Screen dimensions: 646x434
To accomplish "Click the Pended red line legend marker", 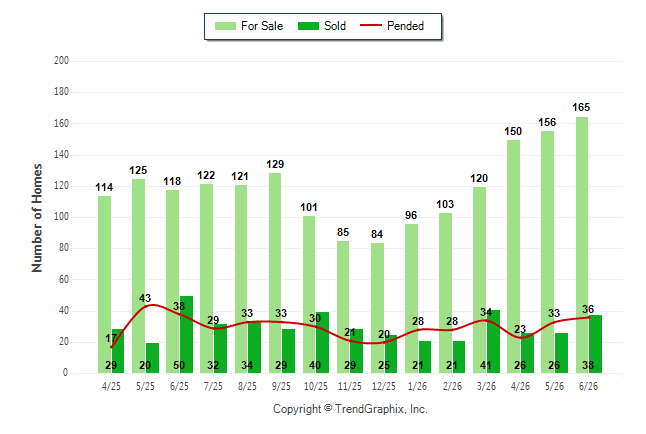I will coord(371,26).
